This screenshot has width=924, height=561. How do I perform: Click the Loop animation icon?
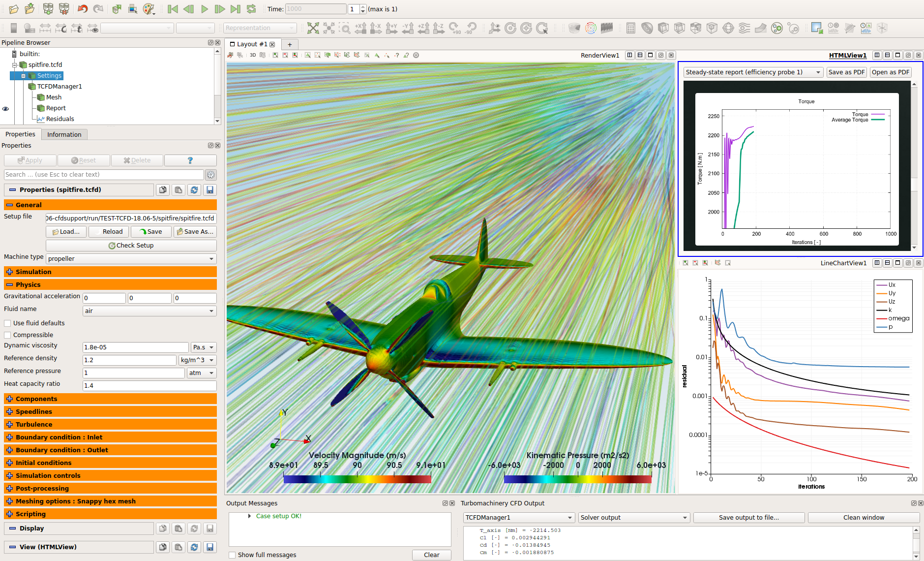click(x=251, y=9)
